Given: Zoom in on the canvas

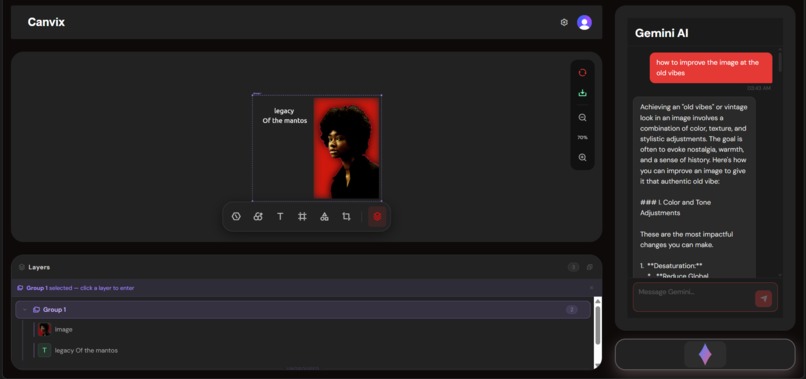Looking at the screenshot, I should click(x=582, y=157).
